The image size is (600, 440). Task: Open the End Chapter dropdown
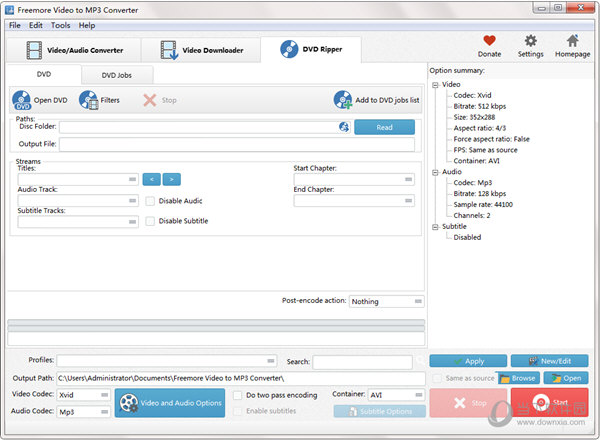pos(354,200)
